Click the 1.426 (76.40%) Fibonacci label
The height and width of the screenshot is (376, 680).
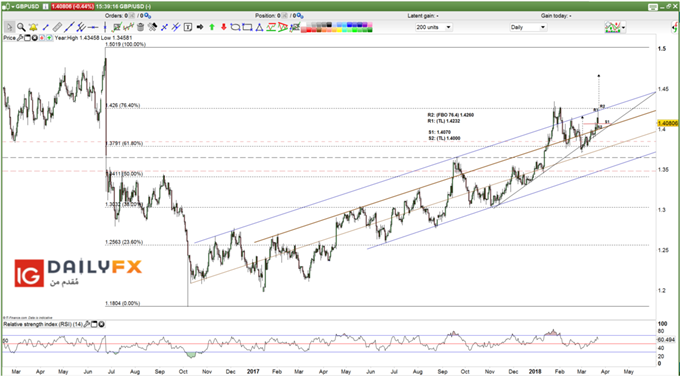123,105
